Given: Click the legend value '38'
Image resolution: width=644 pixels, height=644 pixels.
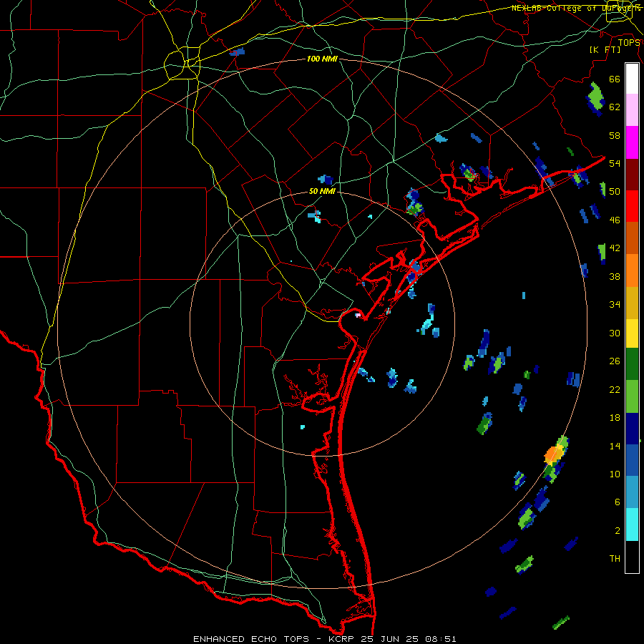Looking at the screenshot, I should (x=615, y=277).
